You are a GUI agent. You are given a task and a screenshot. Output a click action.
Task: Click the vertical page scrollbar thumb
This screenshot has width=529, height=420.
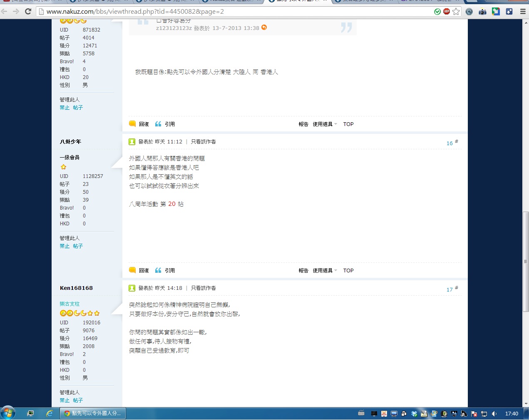[x=526, y=261]
